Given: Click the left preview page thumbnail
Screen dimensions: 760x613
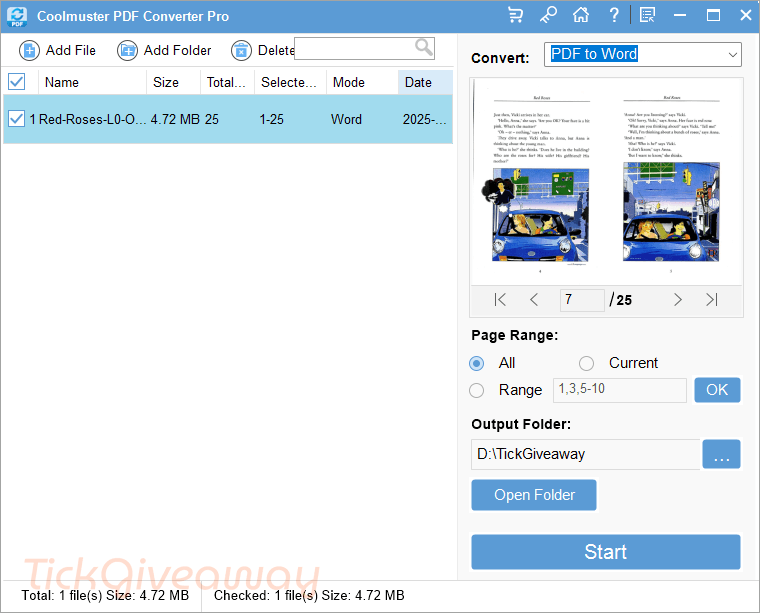Looking at the screenshot, I should [x=540, y=184].
